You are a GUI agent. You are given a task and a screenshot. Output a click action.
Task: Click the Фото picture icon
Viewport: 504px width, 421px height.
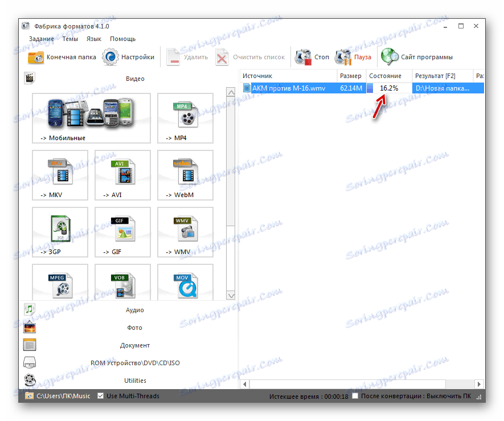30,328
